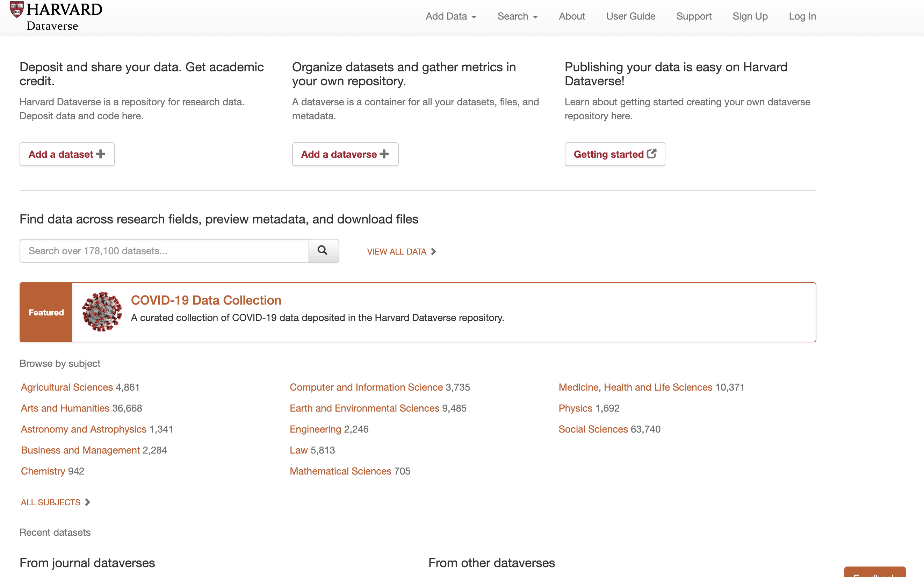Click the plus icon on Add a dataverse
The width and height of the screenshot is (924, 577).
click(x=384, y=154)
